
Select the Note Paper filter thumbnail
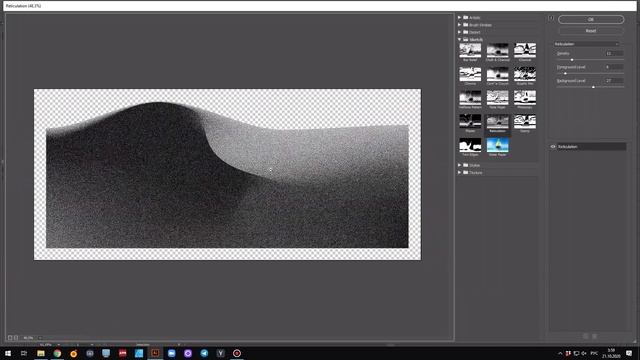click(497, 99)
